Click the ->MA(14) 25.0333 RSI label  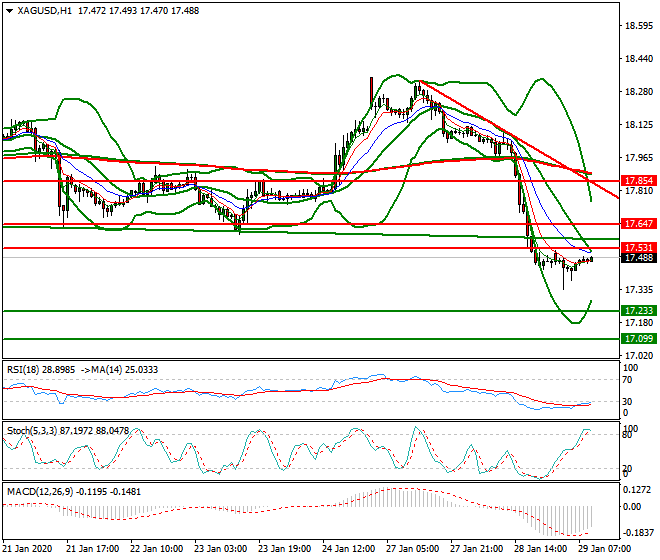coord(119,370)
